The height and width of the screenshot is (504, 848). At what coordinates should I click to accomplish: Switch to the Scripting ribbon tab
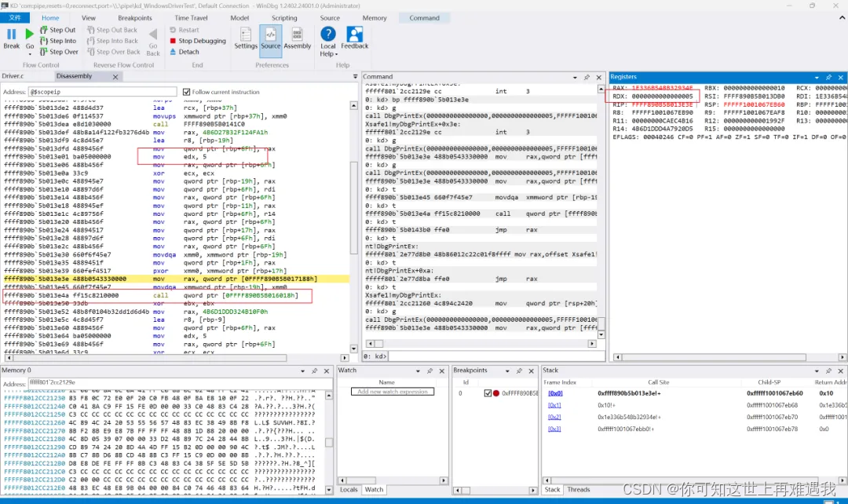click(x=284, y=18)
